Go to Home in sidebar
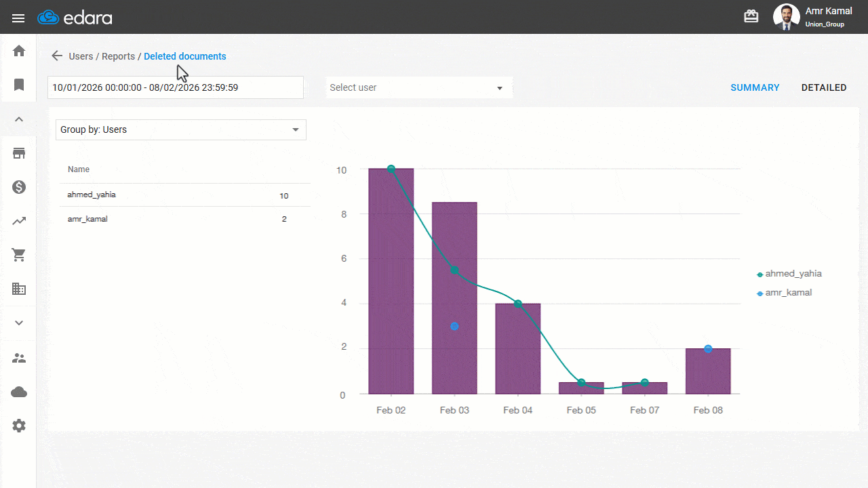868x488 pixels. pyautogui.click(x=19, y=51)
